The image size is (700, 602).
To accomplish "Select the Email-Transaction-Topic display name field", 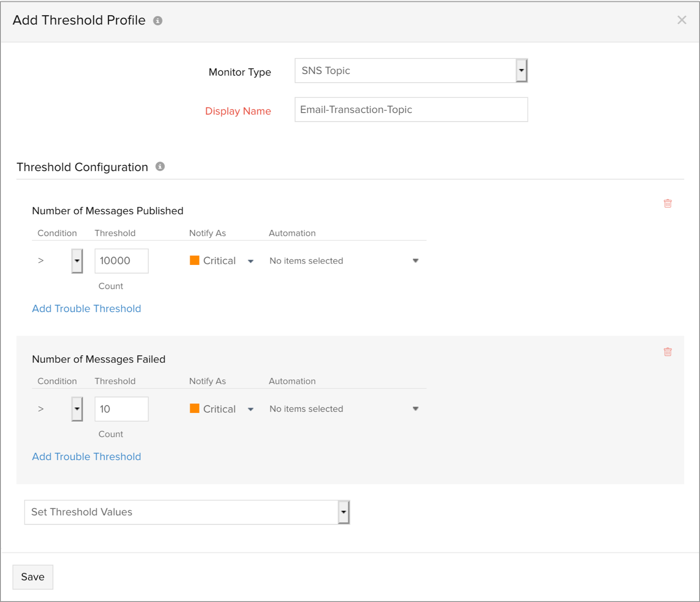I will pos(410,109).
